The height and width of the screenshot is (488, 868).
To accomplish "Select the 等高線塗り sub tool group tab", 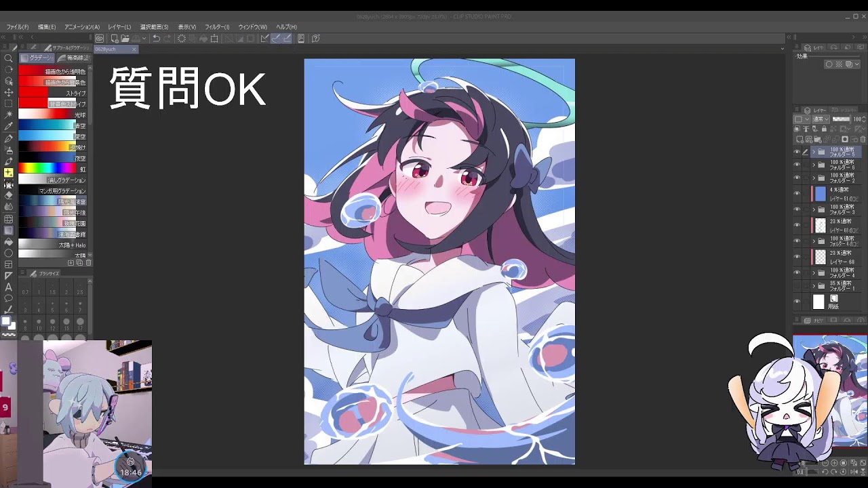I will tap(73, 58).
